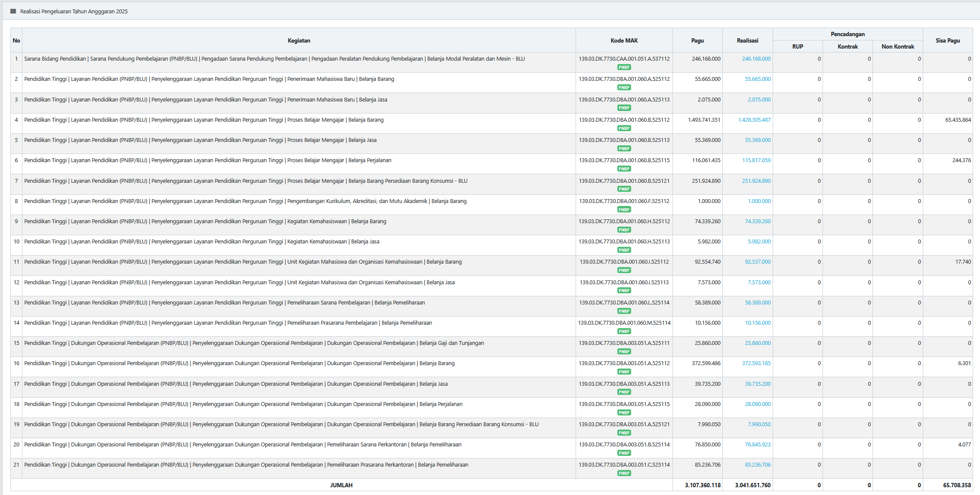Viewport: 980px width, 495px height.
Task: Click the Realisasi column header
Action: pyautogui.click(x=747, y=40)
